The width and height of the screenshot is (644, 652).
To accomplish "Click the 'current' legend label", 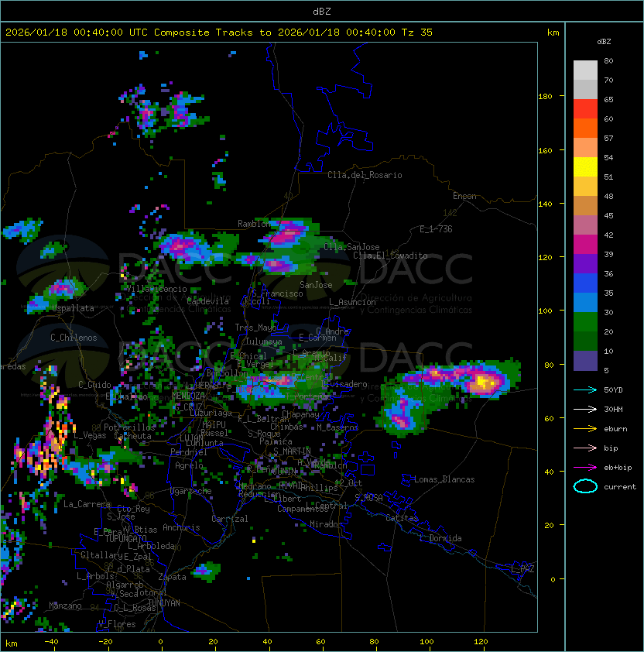I will (x=620, y=486).
